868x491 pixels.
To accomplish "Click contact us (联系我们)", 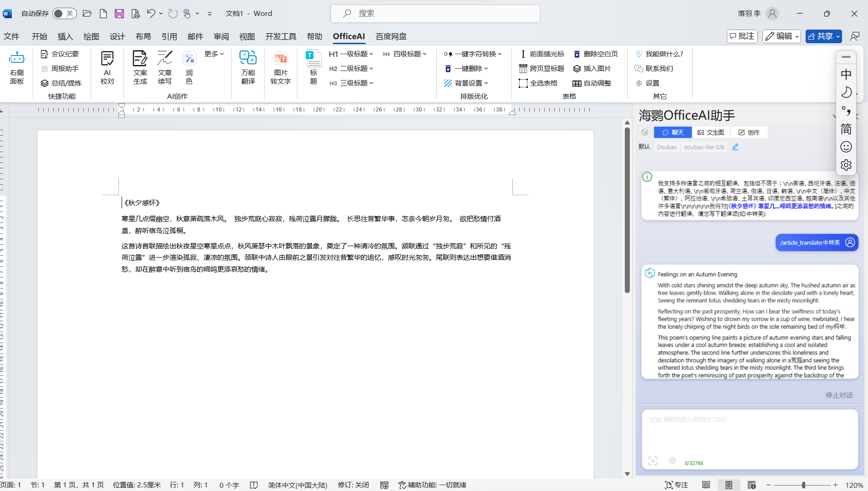I will pos(654,69).
